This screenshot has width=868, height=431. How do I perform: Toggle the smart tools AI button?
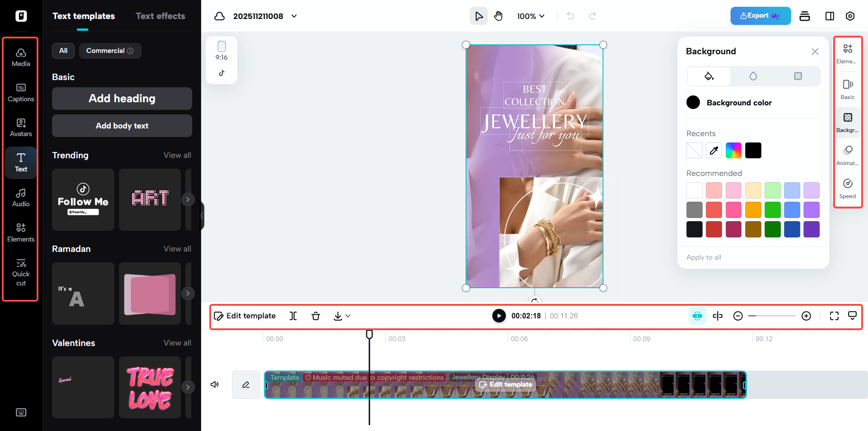697,316
